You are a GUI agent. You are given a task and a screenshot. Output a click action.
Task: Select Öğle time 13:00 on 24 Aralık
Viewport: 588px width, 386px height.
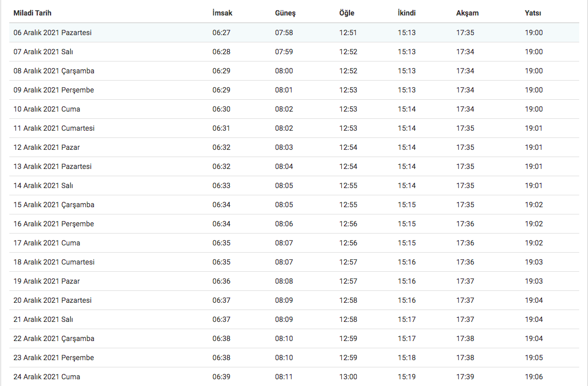click(348, 377)
